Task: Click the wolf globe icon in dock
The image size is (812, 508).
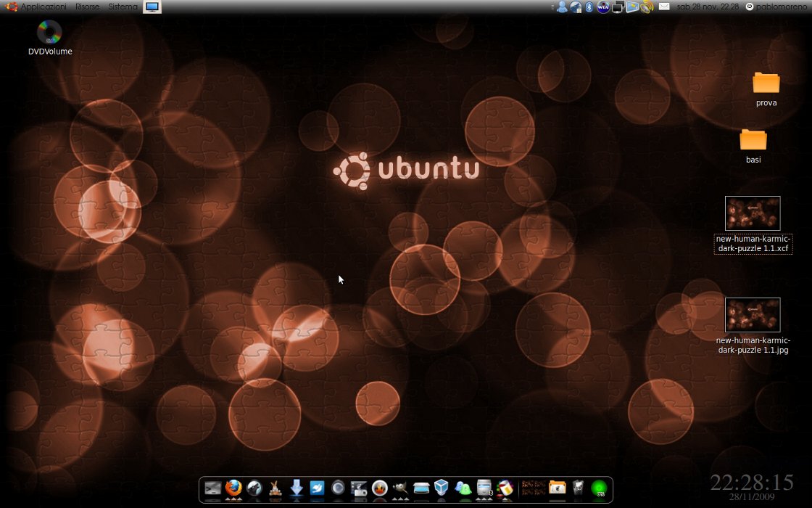Action: click(x=254, y=488)
